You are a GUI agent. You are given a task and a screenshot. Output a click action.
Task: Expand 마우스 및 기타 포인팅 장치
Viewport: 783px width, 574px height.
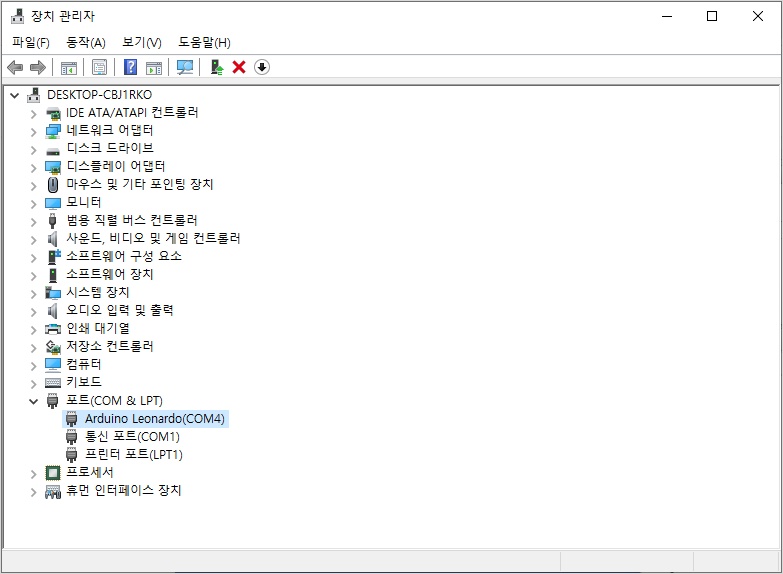[x=33, y=186]
